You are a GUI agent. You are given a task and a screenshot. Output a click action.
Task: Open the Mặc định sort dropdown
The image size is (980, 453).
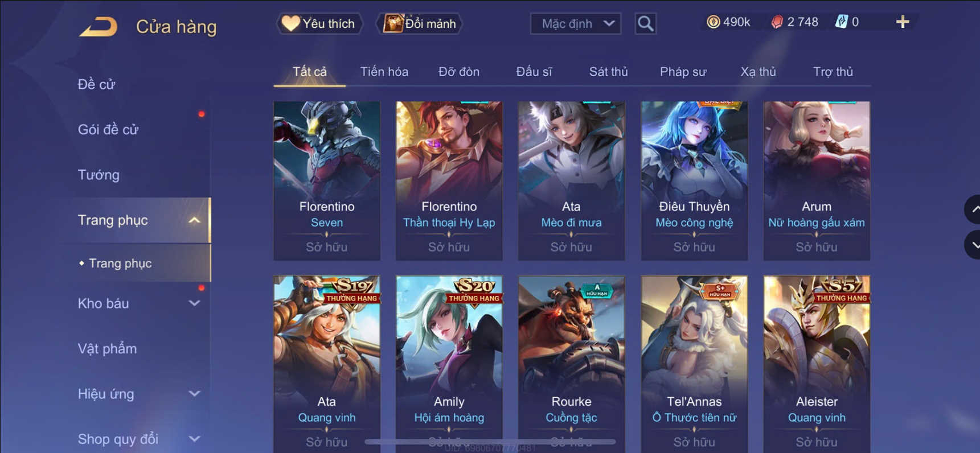(576, 23)
